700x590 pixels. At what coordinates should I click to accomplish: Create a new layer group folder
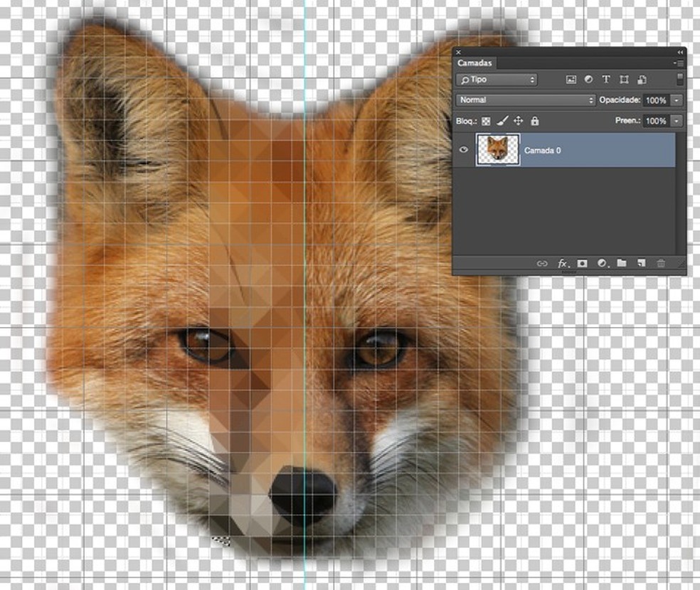[x=622, y=263]
